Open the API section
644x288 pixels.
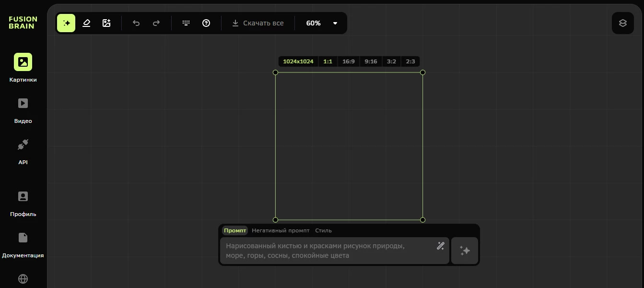pyautogui.click(x=23, y=151)
